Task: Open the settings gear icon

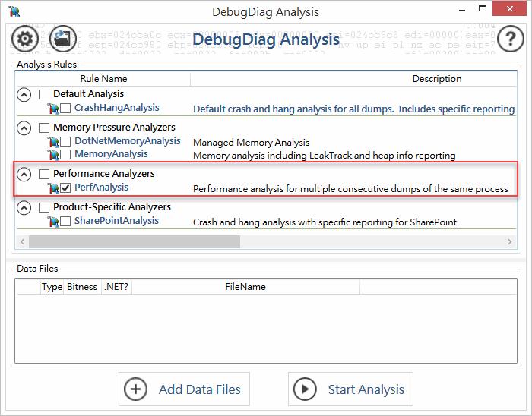Action: (26, 38)
